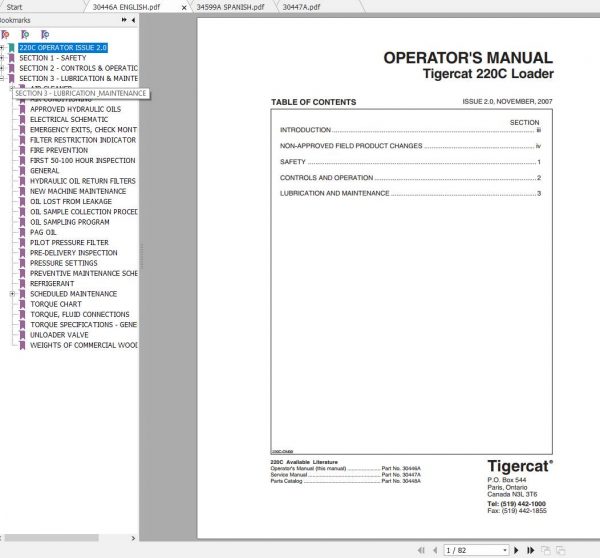
Task: Open PRE-DELIVERY INSPECTION bookmark
Action: pyautogui.click(x=74, y=253)
